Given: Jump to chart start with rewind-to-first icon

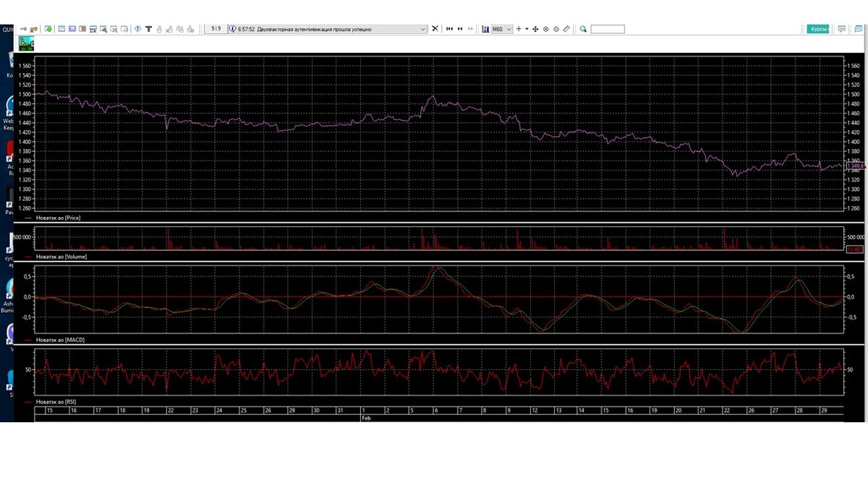Looking at the screenshot, I should tap(450, 29).
